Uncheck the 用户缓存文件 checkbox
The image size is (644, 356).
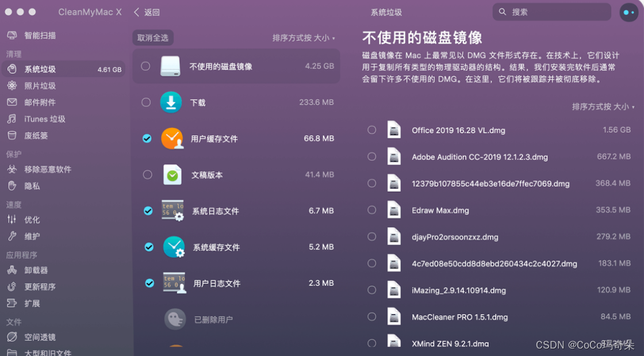point(147,139)
